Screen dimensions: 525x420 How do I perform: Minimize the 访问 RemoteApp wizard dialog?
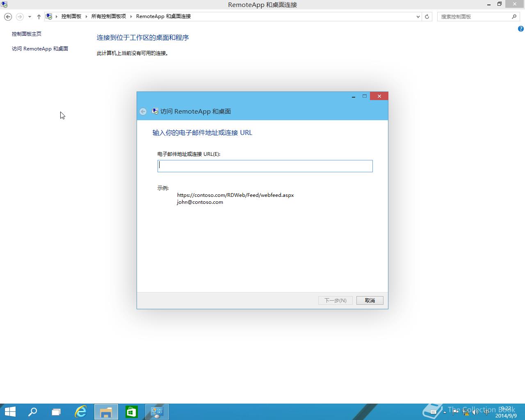click(x=354, y=96)
